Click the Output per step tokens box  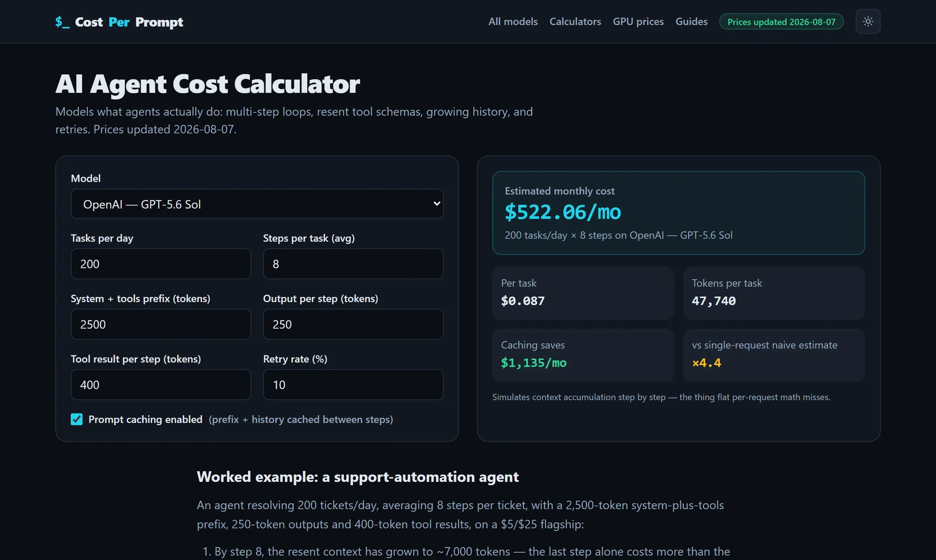(353, 324)
